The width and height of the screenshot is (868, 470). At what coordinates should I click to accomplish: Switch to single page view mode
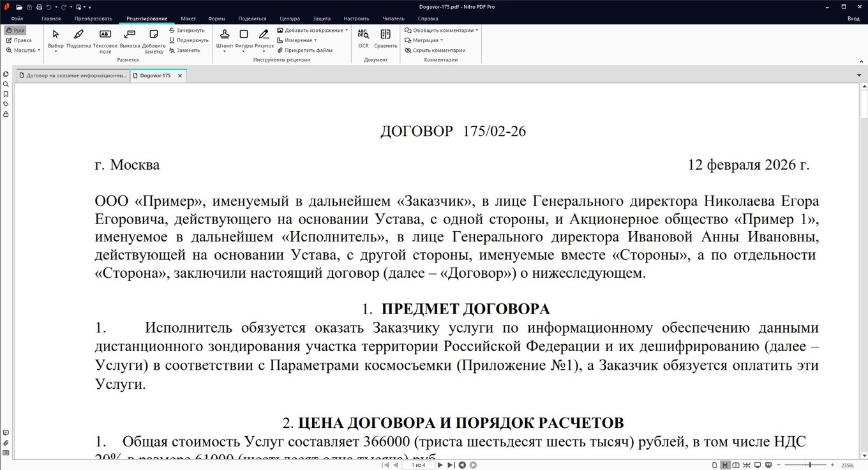(x=715, y=465)
